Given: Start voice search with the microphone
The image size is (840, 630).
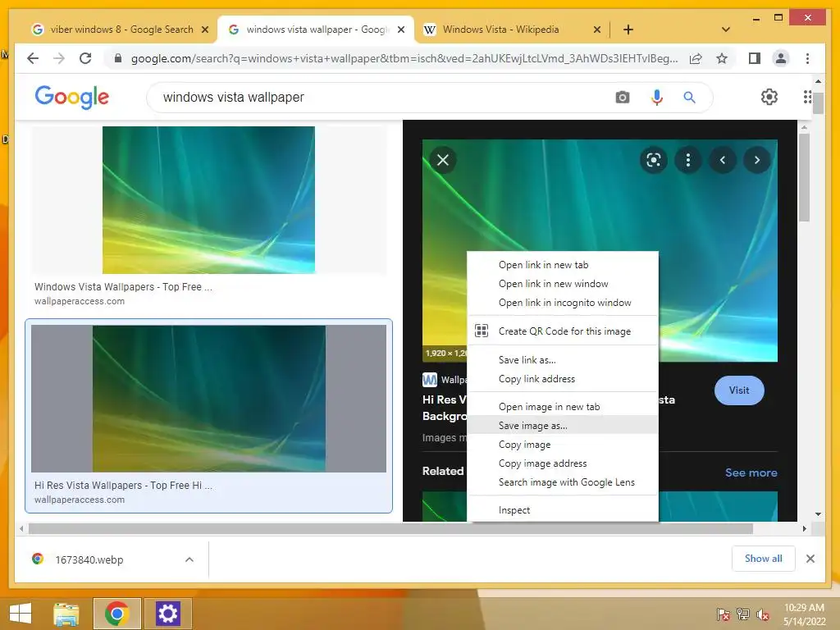Looking at the screenshot, I should click(x=657, y=98).
